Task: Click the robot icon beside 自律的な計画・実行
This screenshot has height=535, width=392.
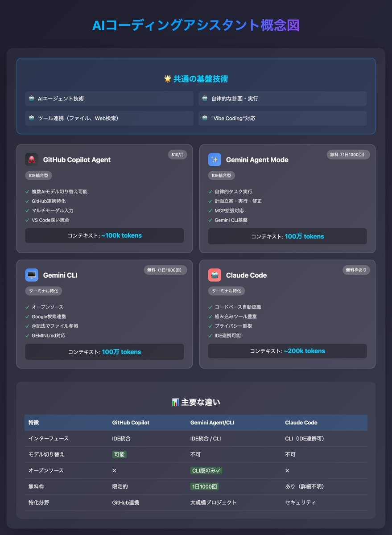Action: click(x=205, y=99)
